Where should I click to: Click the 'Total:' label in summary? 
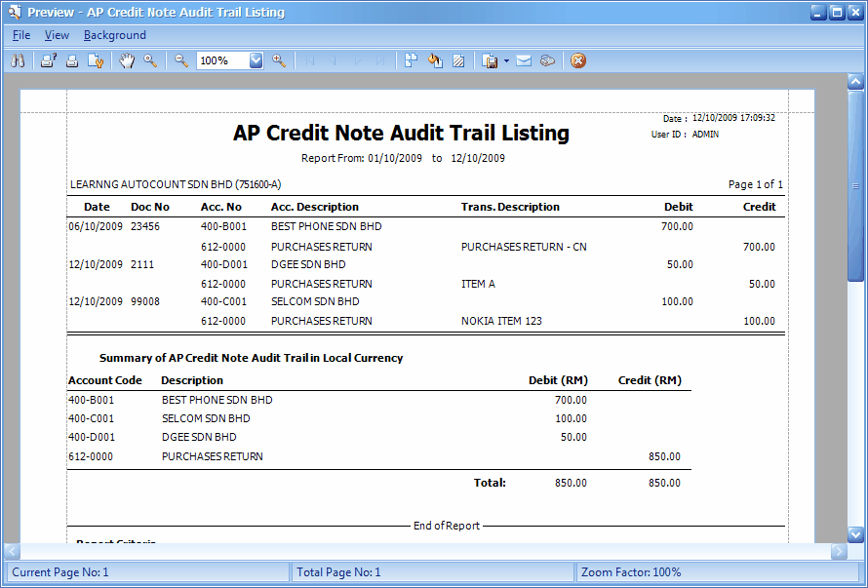(490, 483)
